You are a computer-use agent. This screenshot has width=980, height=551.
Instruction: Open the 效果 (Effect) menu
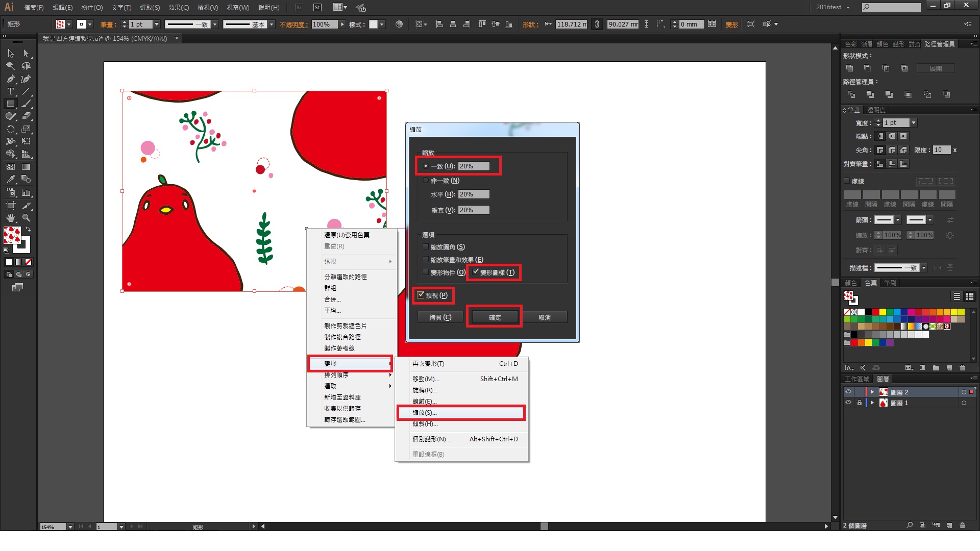(x=179, y=8)
